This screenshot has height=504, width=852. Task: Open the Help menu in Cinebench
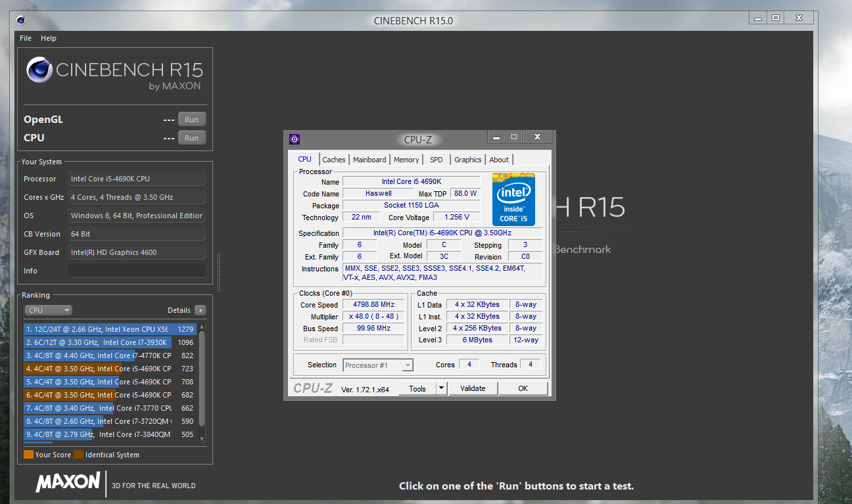point(49,38)
